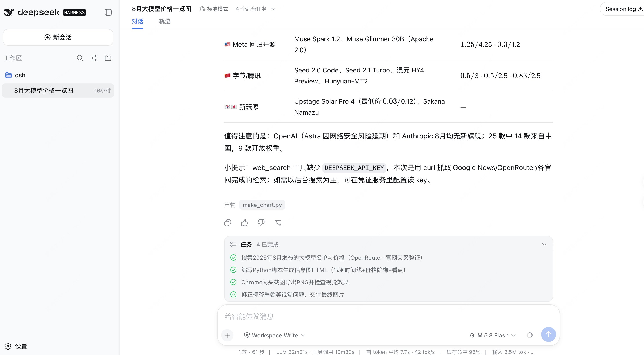The image size is (644, 355).
Task: Click the 任务 list icon
Action: (233, 244)
